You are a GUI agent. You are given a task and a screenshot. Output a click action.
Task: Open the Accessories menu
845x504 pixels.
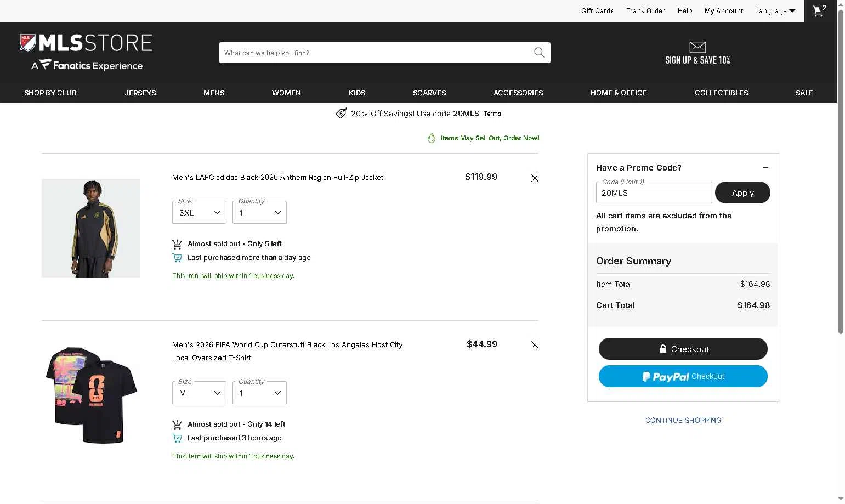518,93
